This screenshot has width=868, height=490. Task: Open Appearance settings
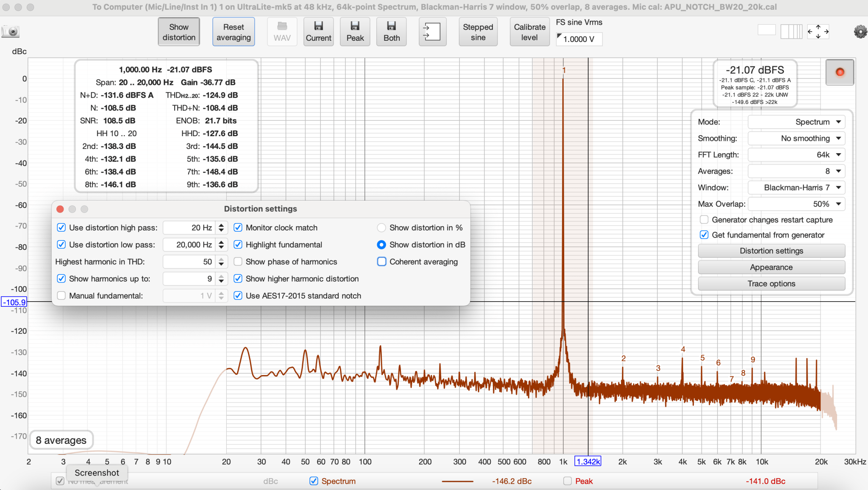[x=771, y=267]
